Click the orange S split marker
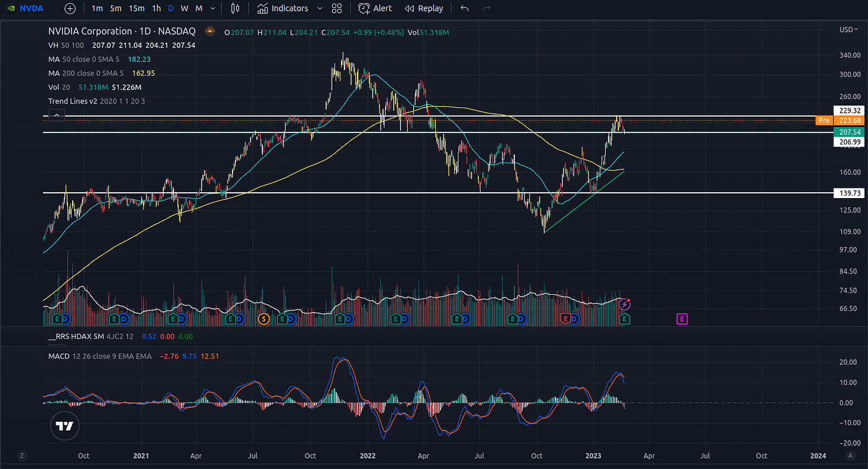This screenshot has height=469, width=868. 263,319
